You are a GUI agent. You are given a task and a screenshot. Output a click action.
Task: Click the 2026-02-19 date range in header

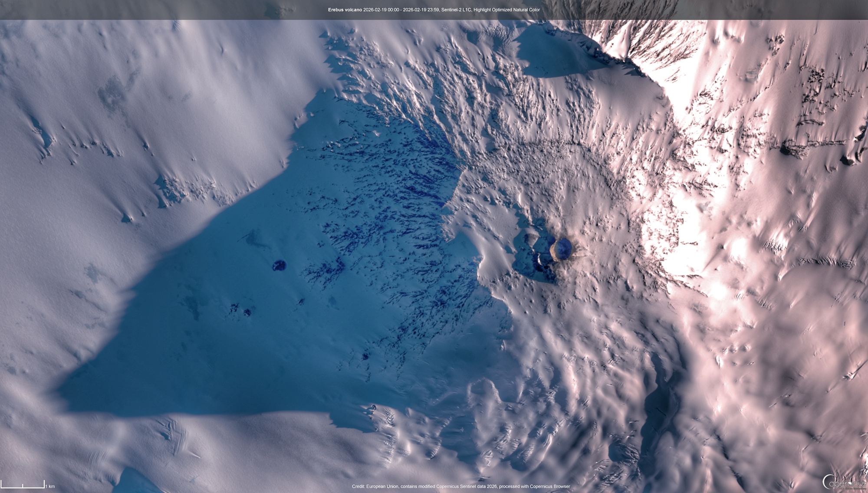(401, 10)
